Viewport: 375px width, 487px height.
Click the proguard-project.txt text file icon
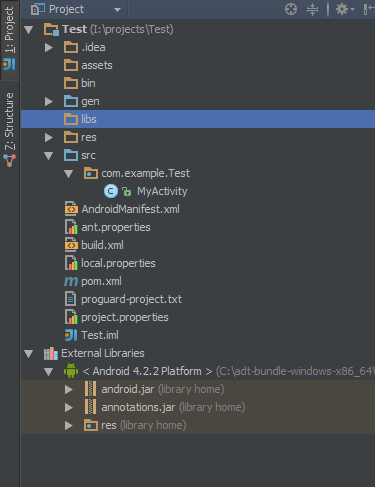tap(70, 299)
